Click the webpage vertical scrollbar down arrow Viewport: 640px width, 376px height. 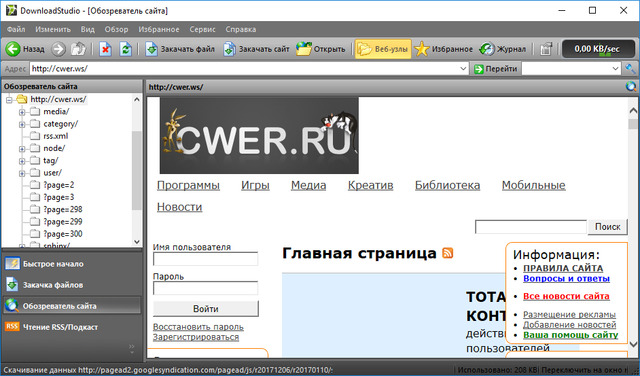(x=633, y=344)
